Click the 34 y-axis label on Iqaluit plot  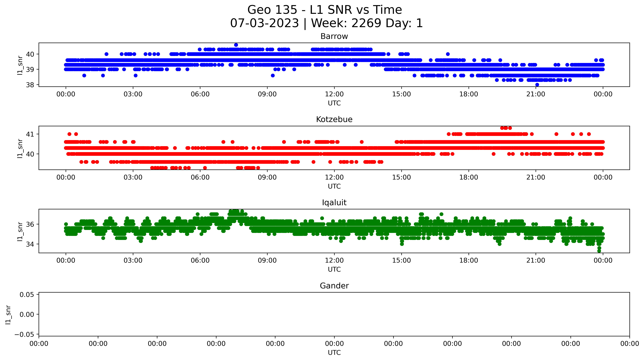[x=30, y=244]
